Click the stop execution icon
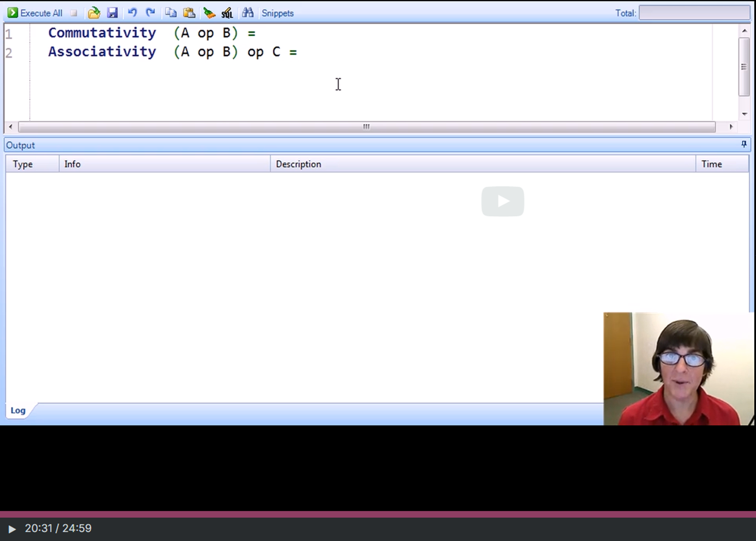Image resolution: width=756 pixels, height=541 pixels. 74,13
